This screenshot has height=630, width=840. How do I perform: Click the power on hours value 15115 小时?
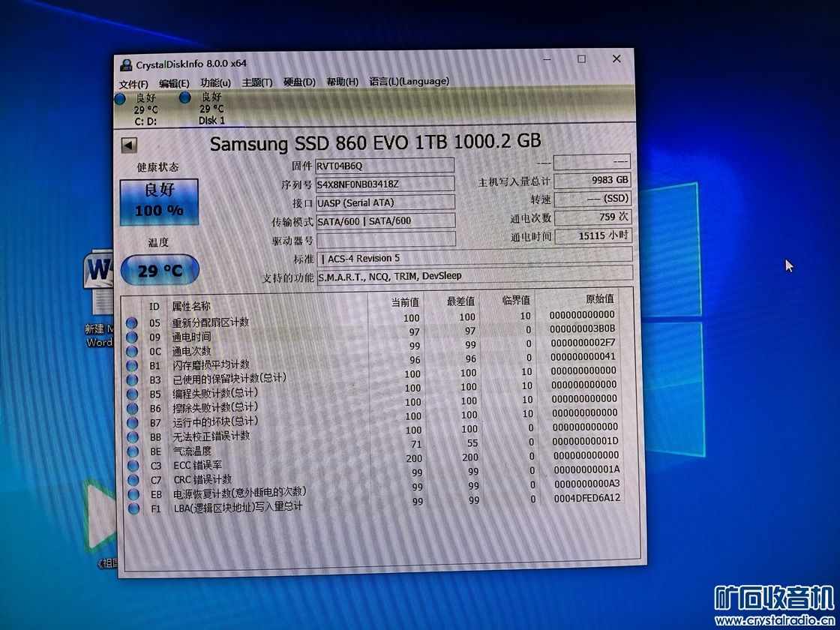point(592,235)
